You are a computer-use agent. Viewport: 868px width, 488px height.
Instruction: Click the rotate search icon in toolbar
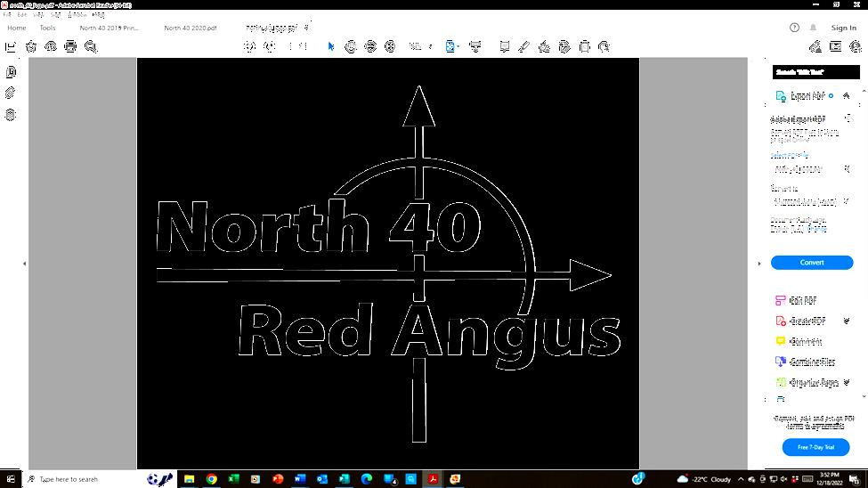coord(604,46)
